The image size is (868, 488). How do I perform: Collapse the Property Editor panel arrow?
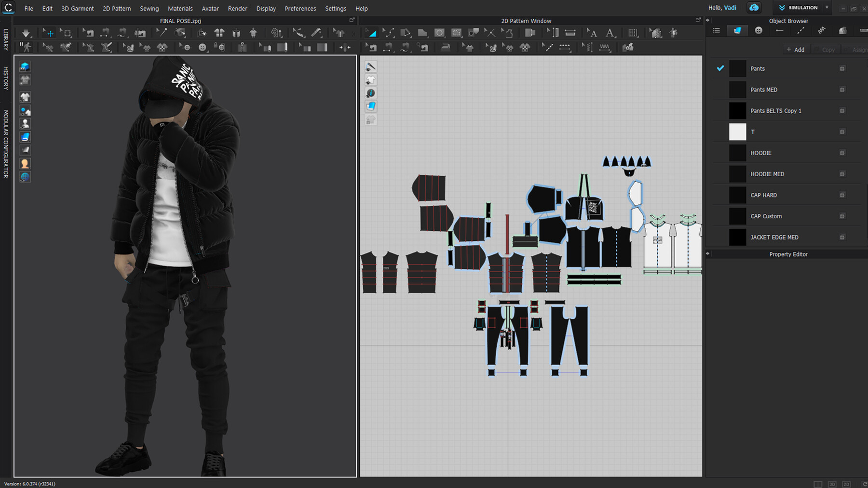click(x=708, y=254)
